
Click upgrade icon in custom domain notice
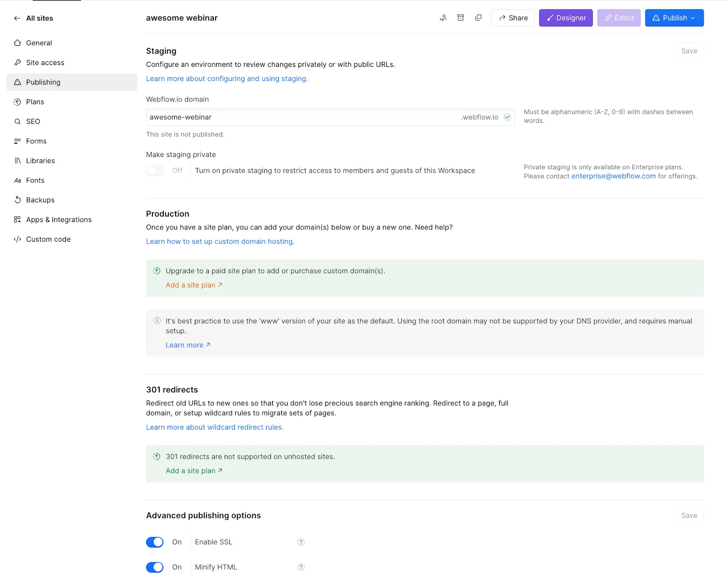157,271
